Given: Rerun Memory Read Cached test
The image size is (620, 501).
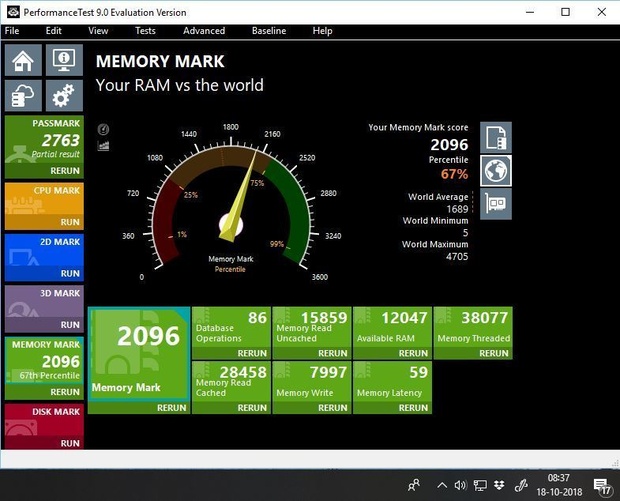Looking at the screenshot, I should (x=252, y=408).
